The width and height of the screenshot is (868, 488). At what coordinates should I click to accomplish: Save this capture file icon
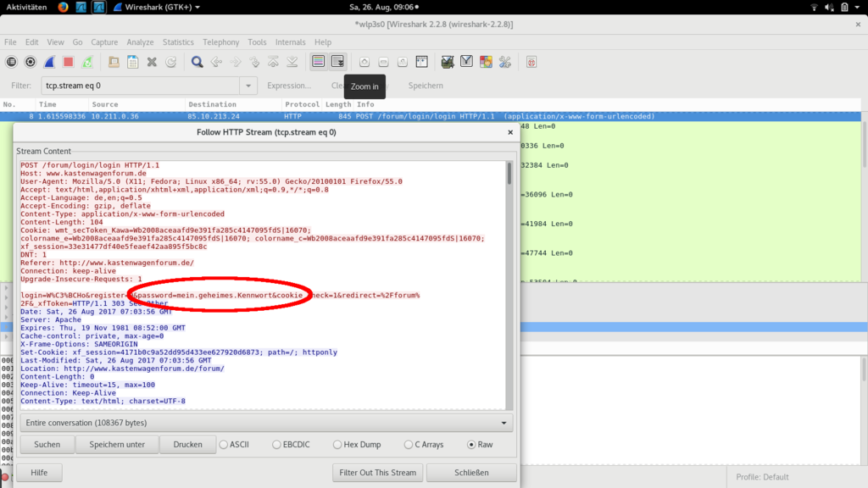point(133,62)
